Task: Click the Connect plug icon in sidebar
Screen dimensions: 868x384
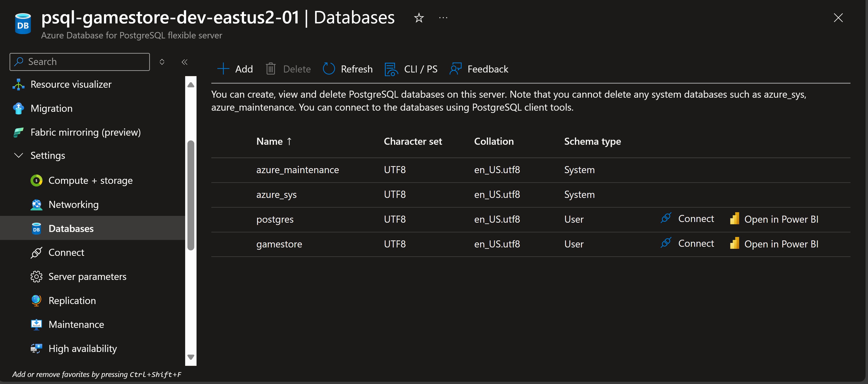Action: pyautogui.click(x=36, y=252)
